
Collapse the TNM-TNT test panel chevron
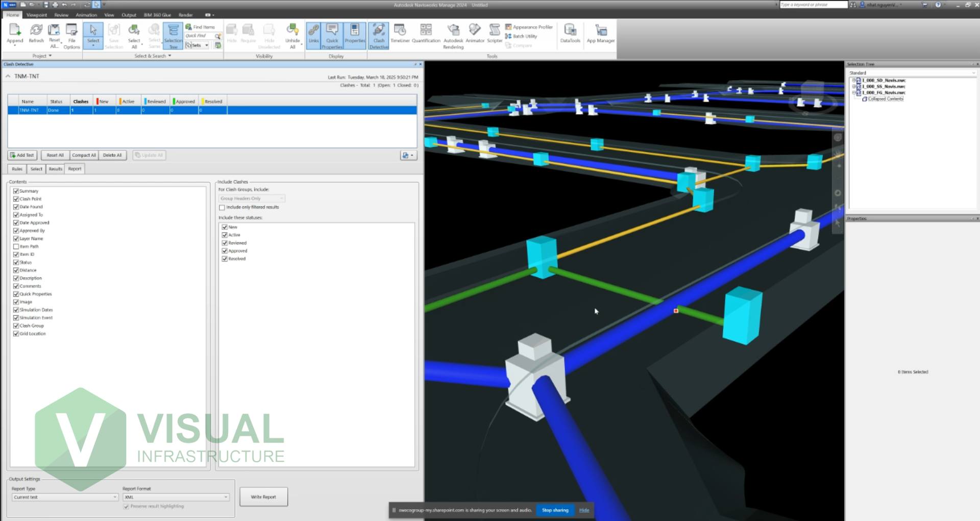tap(8, 76)
